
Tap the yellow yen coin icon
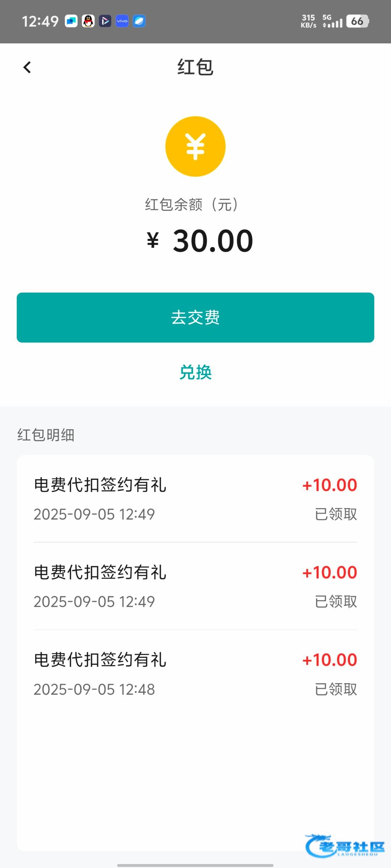click(x=195, y=146)
